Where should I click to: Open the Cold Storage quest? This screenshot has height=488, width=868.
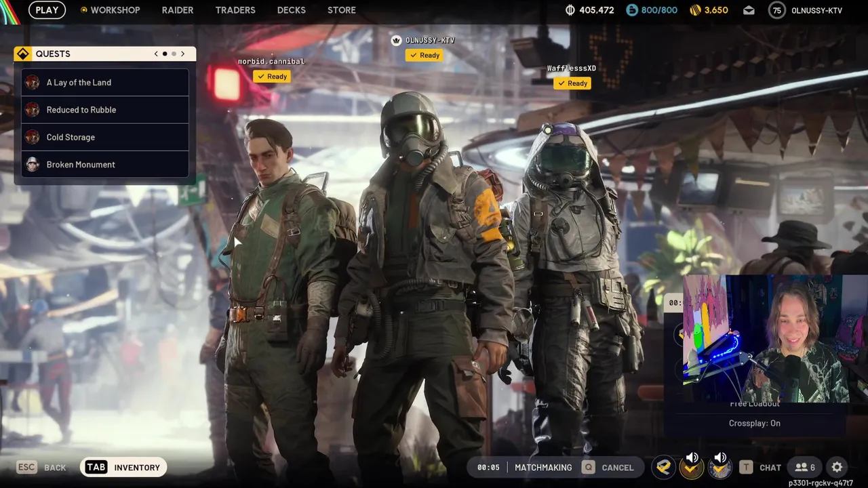click(x=105, y=137)
